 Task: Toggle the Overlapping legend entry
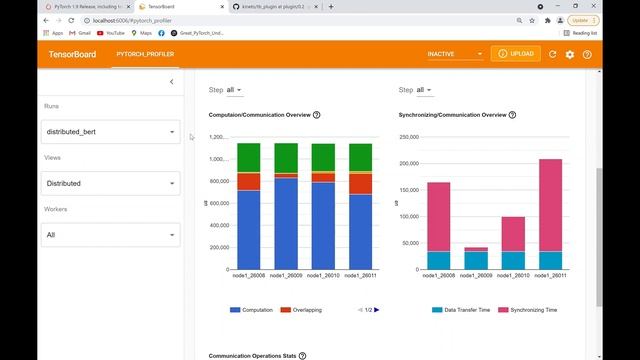(301, 310)
